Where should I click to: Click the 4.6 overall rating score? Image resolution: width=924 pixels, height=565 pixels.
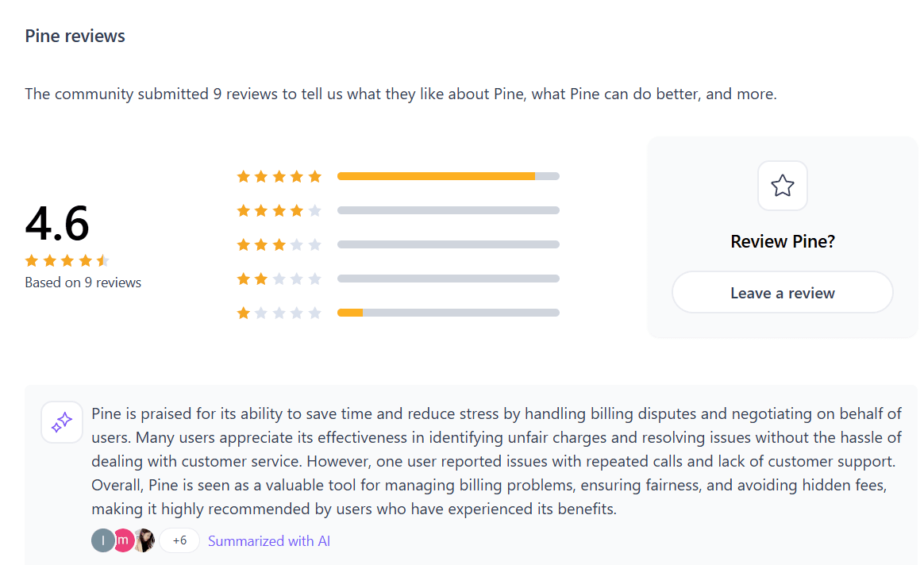point(57,224)
